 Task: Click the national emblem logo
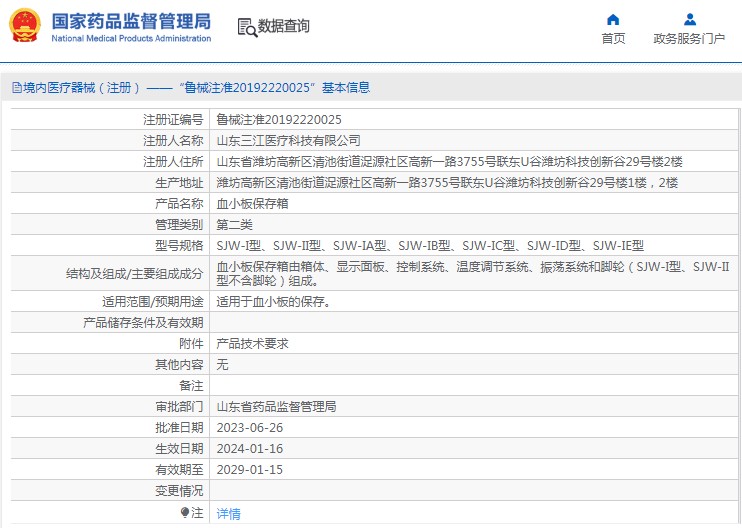coord(25,26)
